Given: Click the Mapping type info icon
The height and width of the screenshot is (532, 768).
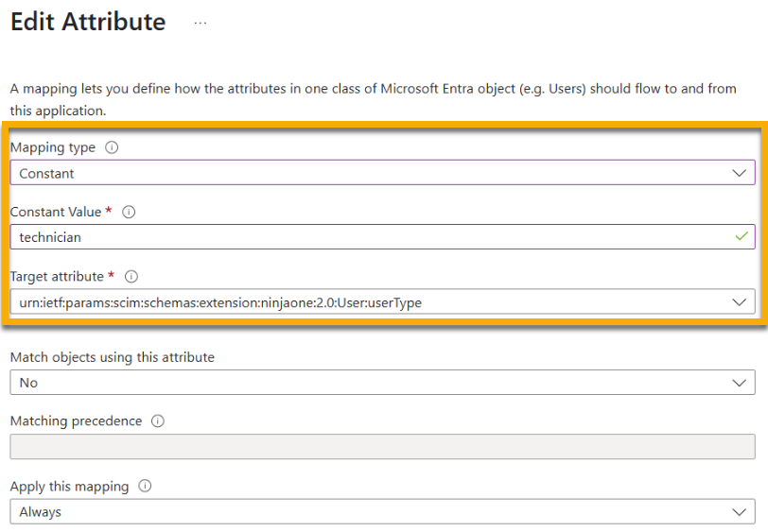Looking at the screenshot, I should tap(113, 148).
